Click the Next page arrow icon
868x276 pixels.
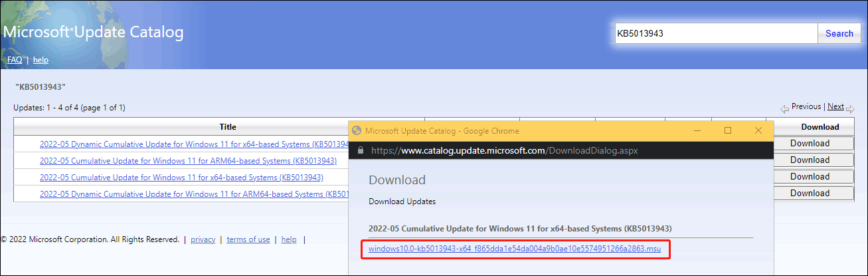851,108
